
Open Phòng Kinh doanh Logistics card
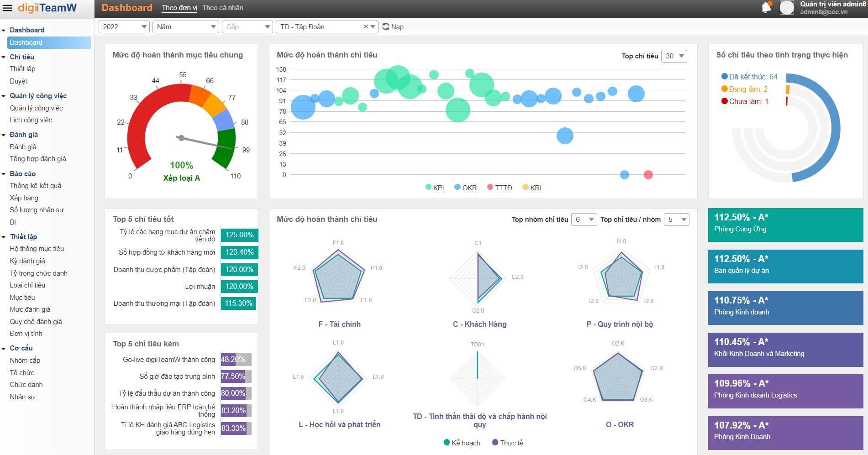pyautogui.click(x=785, y=391)
